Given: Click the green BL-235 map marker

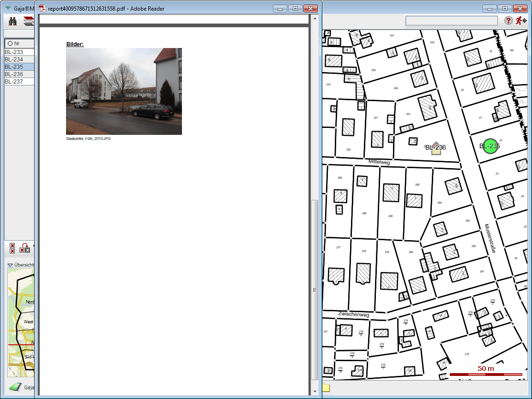Looking at the screenshot, I should pyautogui.click(x=490, y=146).
